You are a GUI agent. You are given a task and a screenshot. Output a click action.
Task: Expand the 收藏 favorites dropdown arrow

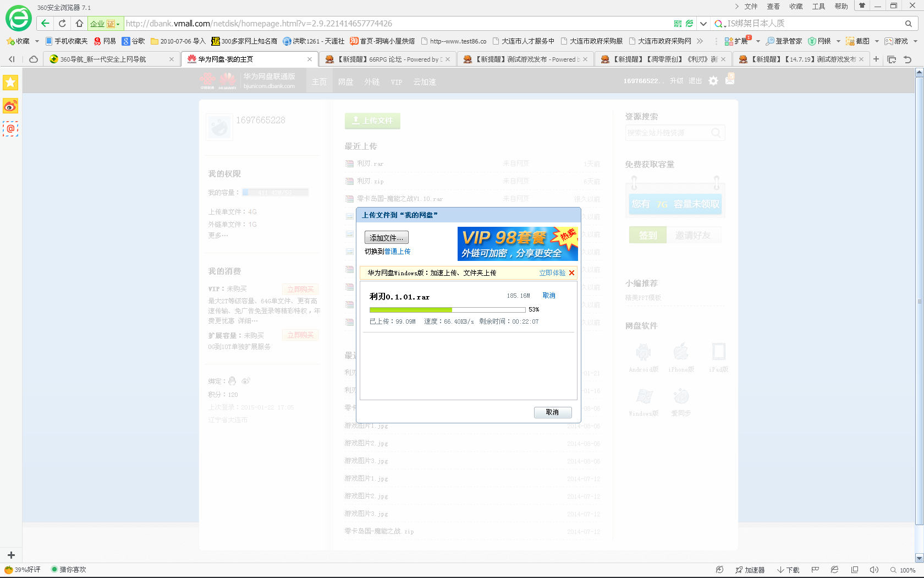pos(37,41)
